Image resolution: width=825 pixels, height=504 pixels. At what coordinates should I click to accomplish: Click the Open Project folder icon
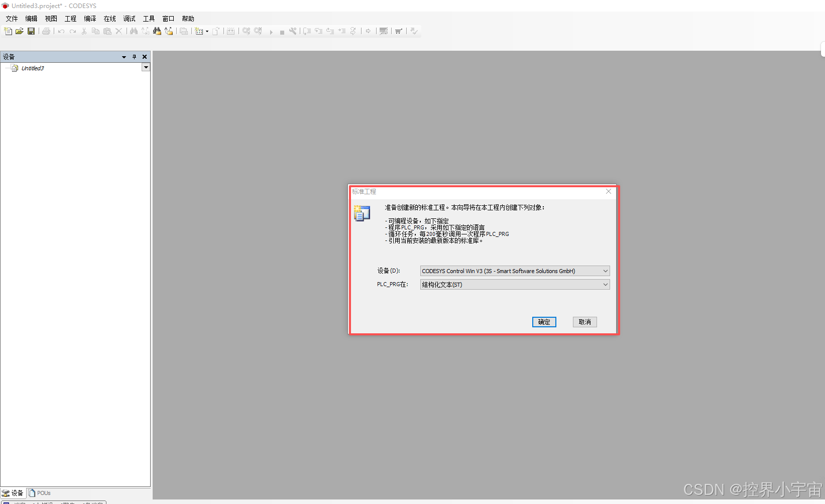tap(20, 31)
